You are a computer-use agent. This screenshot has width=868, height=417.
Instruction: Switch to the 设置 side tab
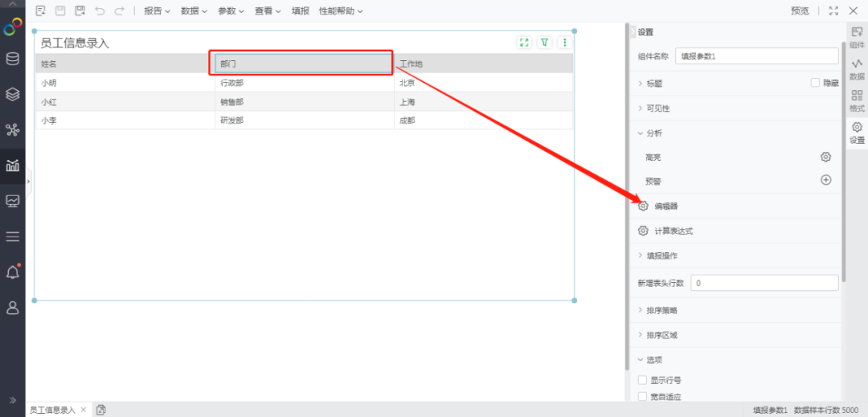(x=857, y=133)
